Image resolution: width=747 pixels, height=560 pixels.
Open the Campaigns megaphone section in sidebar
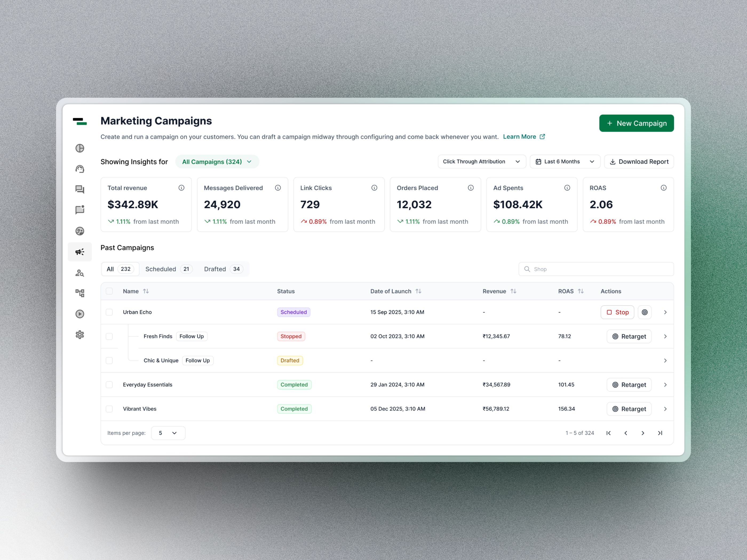[x=80, y=251]
